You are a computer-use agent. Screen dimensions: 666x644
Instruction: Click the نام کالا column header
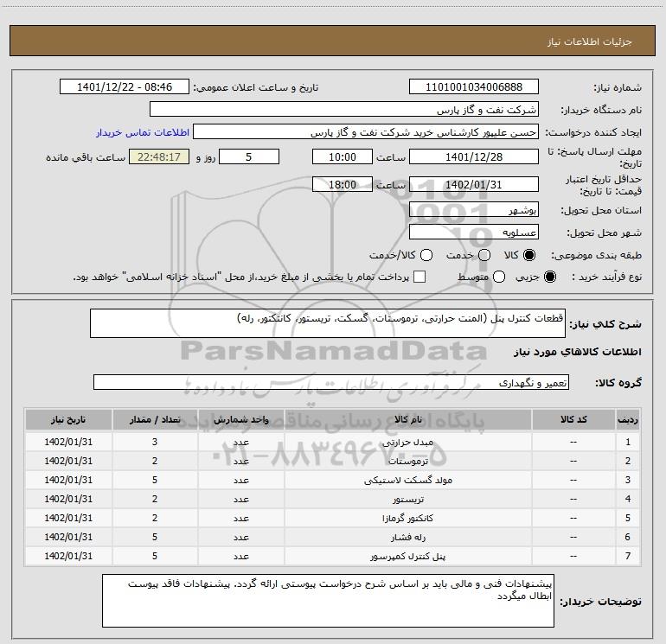click(407, 420)
